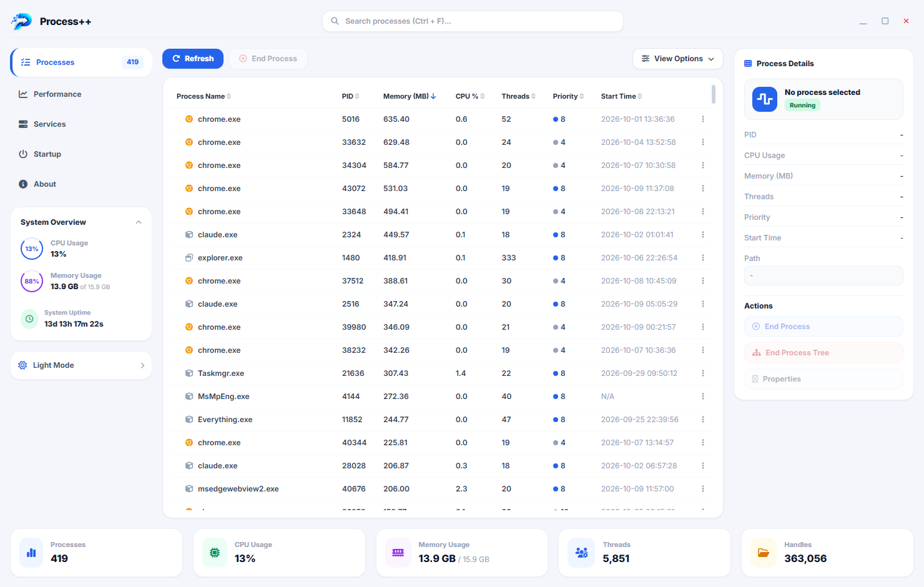Screen dimensions: 924x587
Task: Open the kebab menu for explorer.exe row
Action: coord(703,258)
